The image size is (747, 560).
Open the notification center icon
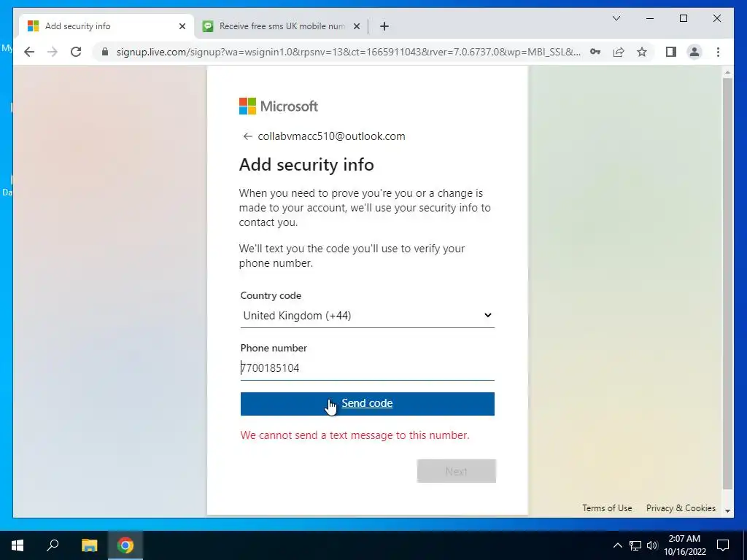[x=723, y=545]
